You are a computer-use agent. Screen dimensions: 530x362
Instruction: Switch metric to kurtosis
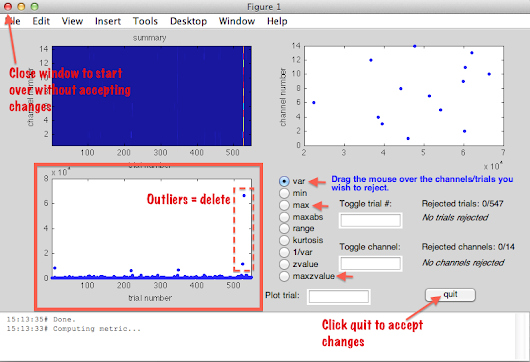[284, 240]
